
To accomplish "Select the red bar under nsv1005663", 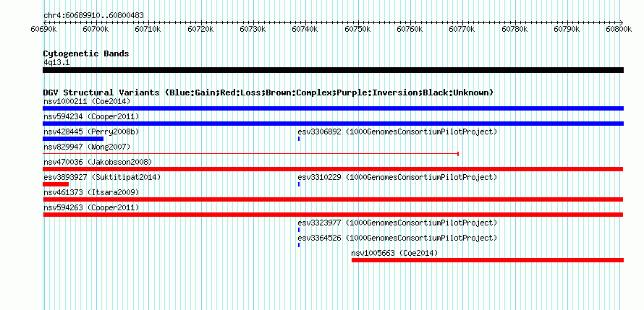I will point(488,260).
